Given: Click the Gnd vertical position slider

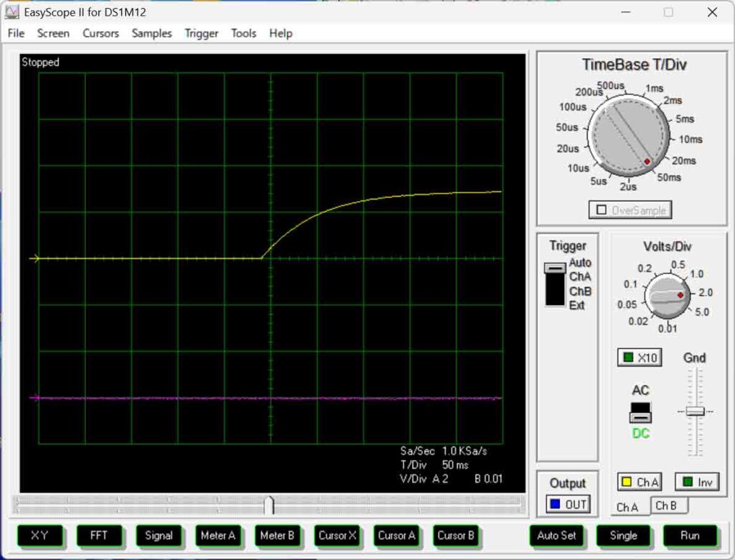Looking at the screenshot, I should (695, 411).
